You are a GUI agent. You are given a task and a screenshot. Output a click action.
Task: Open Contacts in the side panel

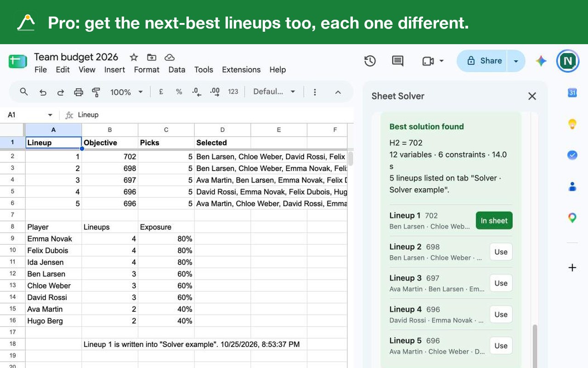coord(572,186)
